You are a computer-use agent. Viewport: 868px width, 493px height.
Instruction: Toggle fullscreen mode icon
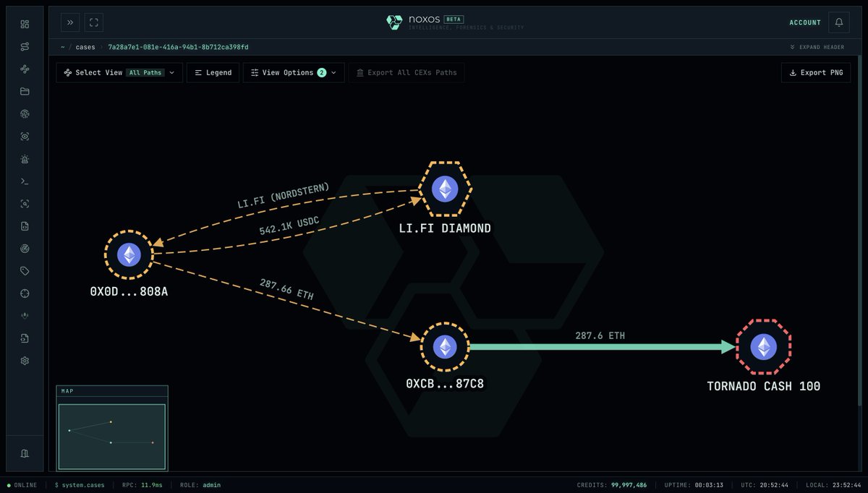94,22
